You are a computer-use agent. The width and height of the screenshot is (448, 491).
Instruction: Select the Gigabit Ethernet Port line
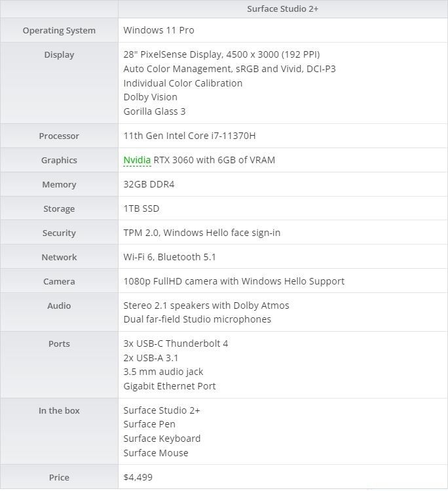coord(170,386)
